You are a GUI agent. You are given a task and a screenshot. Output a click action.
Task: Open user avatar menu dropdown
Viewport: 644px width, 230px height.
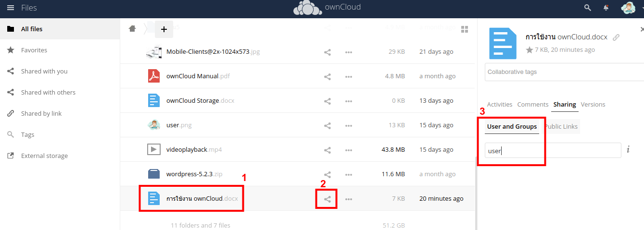631,8
